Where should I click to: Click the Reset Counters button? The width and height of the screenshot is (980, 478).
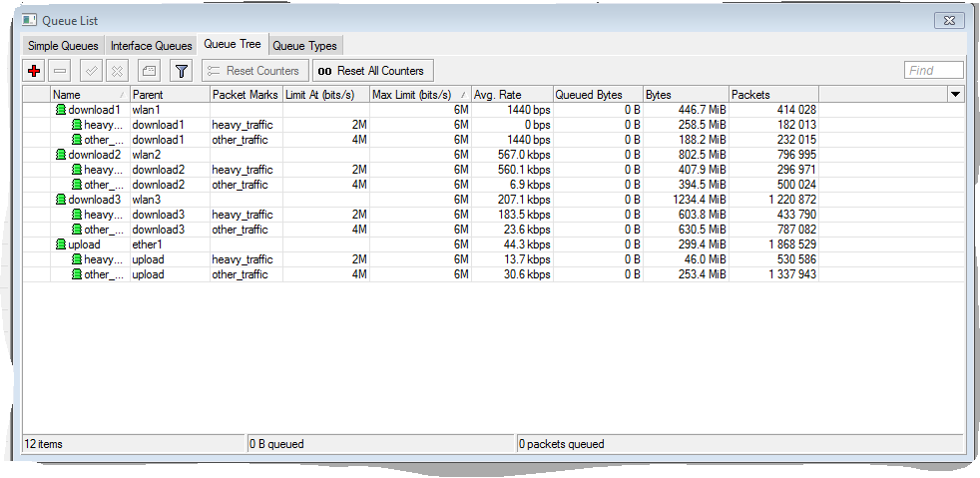255,71
